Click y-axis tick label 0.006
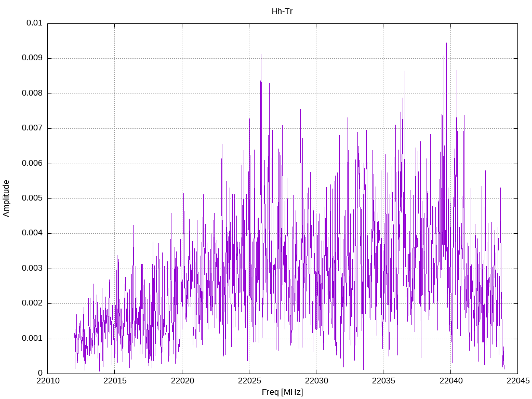 click(32, 163)
